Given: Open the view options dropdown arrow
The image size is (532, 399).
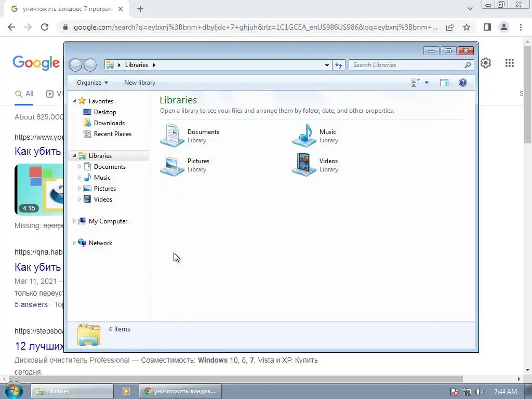Looking at the screenshot, I should [427, 83].
